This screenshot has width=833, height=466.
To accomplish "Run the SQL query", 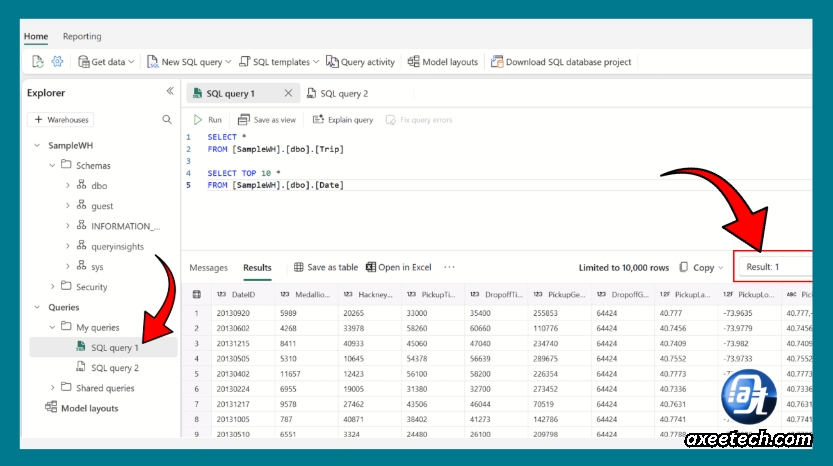I will tap(208, 120).
